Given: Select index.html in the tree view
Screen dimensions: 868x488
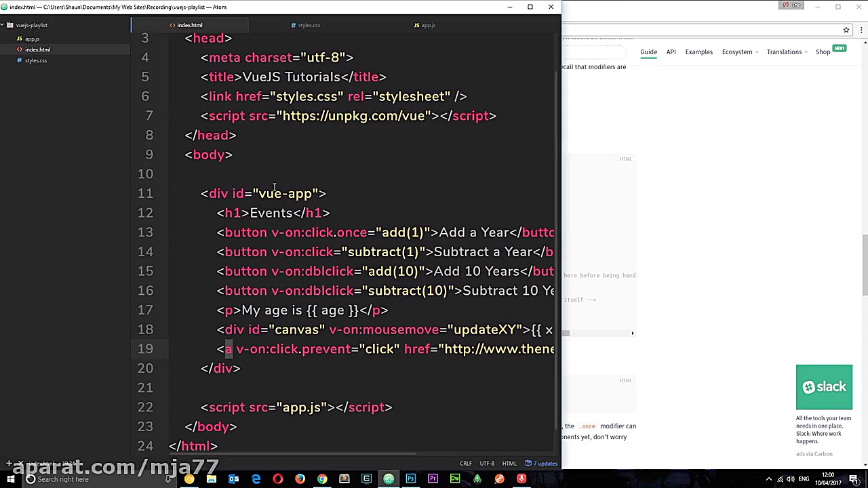Looking at the screenshot, I should pos(37,49).
